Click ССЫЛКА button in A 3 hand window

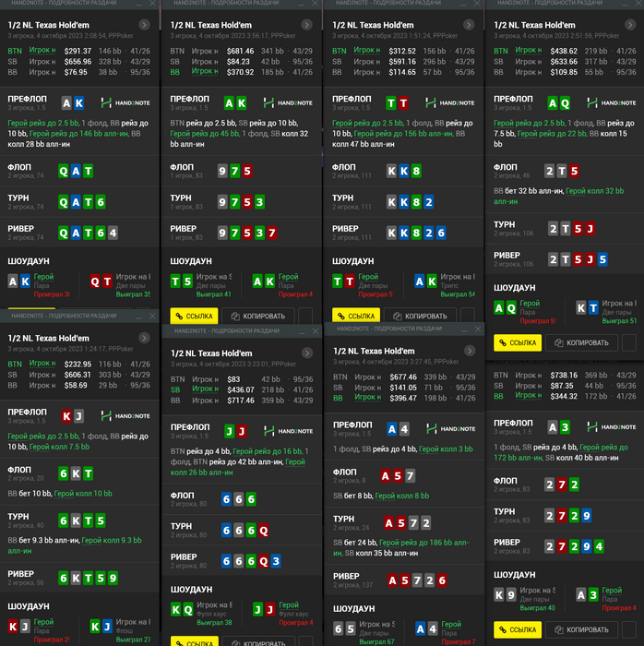[x=518, y=629]
